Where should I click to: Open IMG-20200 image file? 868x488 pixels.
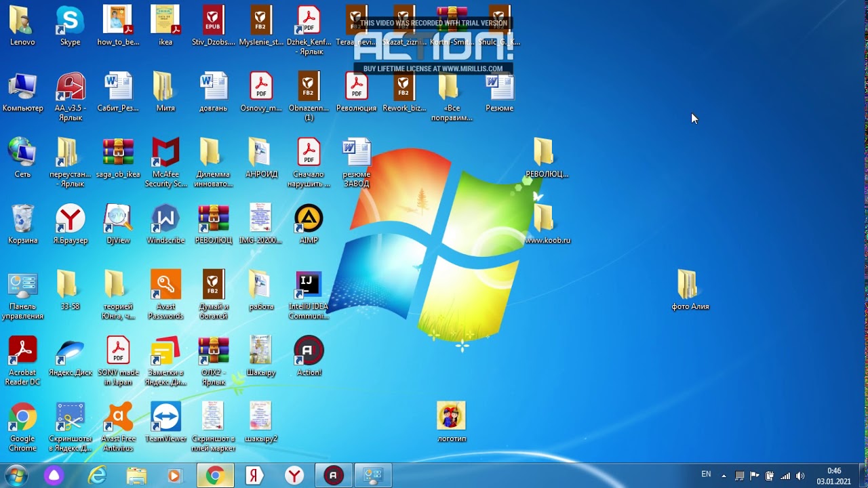(x=261, y=224)
